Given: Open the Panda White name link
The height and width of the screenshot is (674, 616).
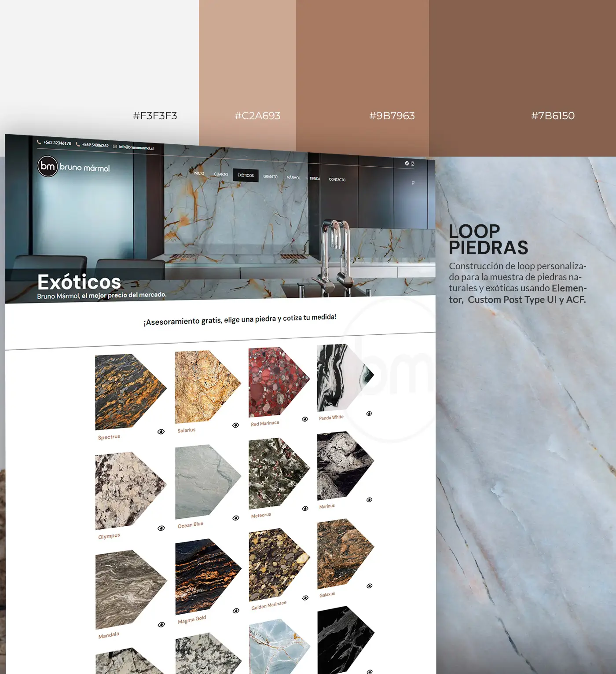Looking at the screenshot, I should coord(331,418).
